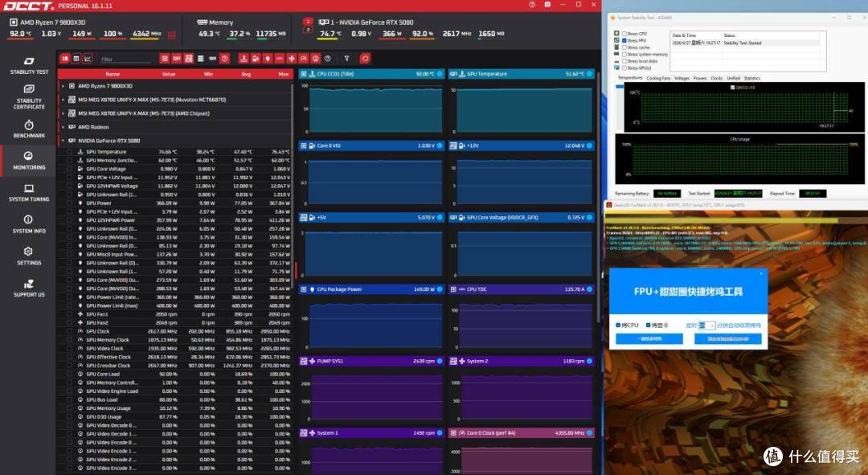Click OCCT help icon in title bar
Viewport: 868px width, 475px height.
(x=532, y=5)
